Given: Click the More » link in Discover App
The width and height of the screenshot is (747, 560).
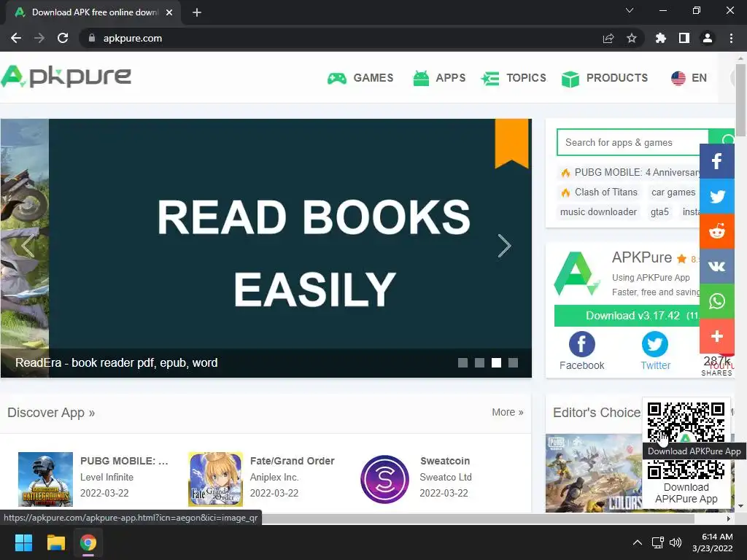Looking at the screenshot, I should pyautogui.click(x=508, y=413).
